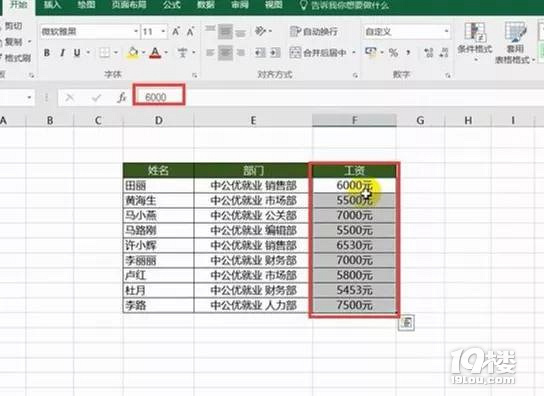Click the insert function fx icon

click(121, 98)
